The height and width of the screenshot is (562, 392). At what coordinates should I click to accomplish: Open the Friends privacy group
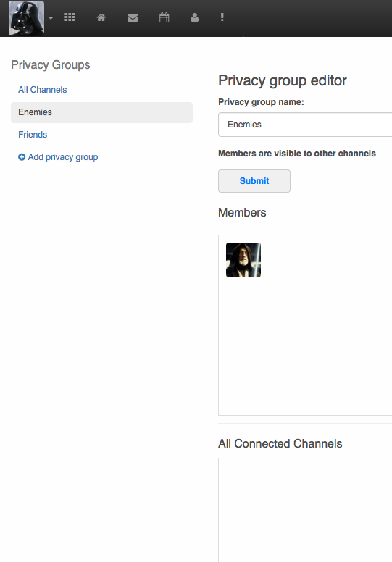pyautogui.click(x=33, y=135)
